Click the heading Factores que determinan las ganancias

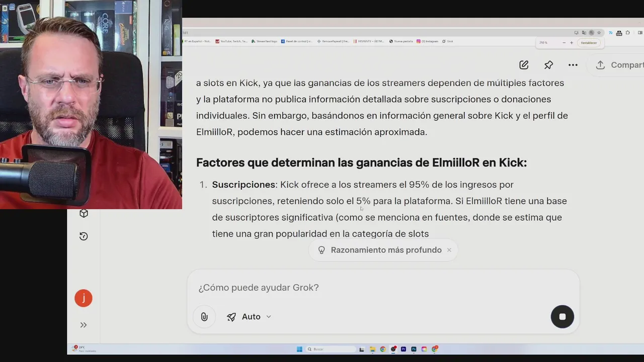pos(361,162)
